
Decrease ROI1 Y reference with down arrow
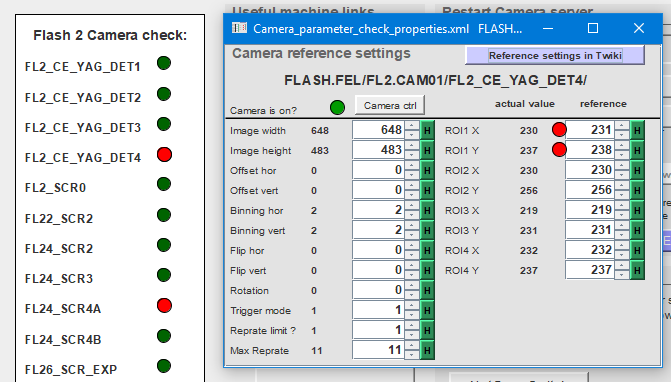tap(622, 155)
